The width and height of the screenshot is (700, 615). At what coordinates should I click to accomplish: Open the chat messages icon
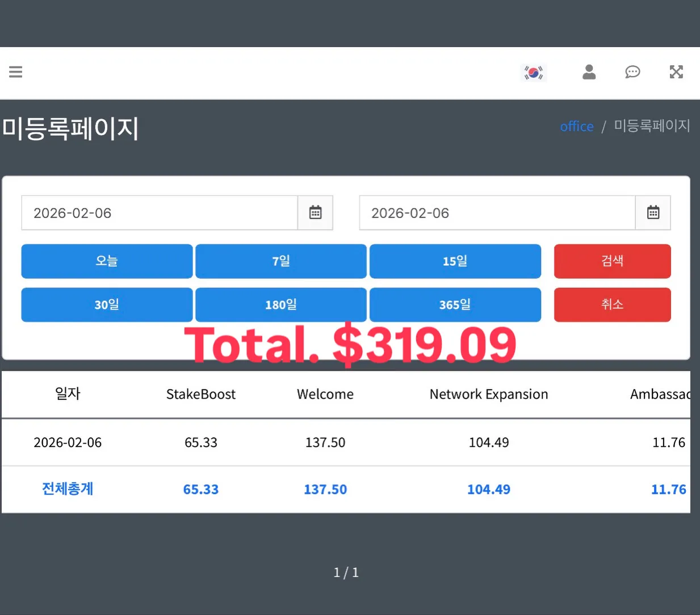[632, 72]
